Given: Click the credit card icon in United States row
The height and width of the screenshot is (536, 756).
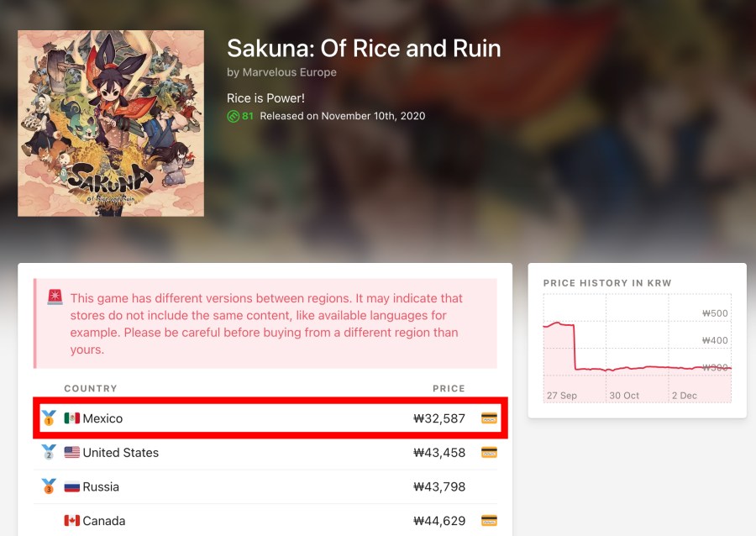Looking at the screenshot, I should (489, 453).
